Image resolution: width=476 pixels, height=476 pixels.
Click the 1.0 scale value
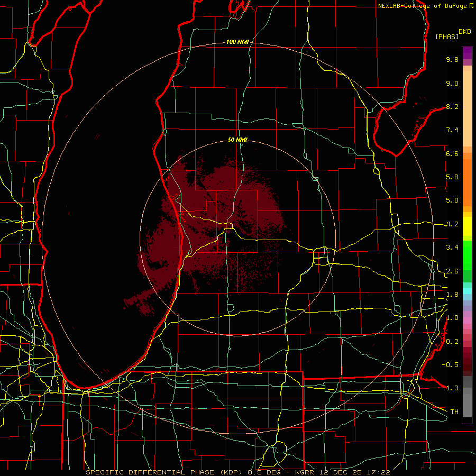[x=452, y=318]
